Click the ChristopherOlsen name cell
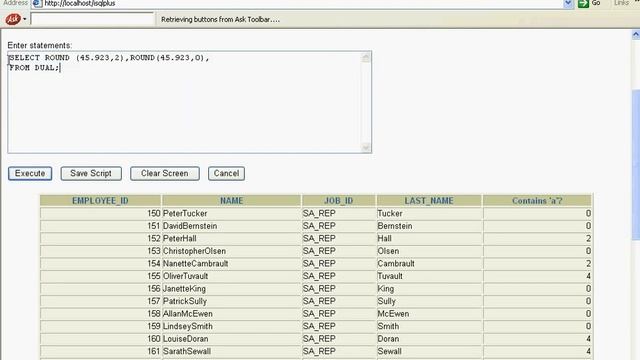Screen dimensions: 640x360 tap(231, 251)
